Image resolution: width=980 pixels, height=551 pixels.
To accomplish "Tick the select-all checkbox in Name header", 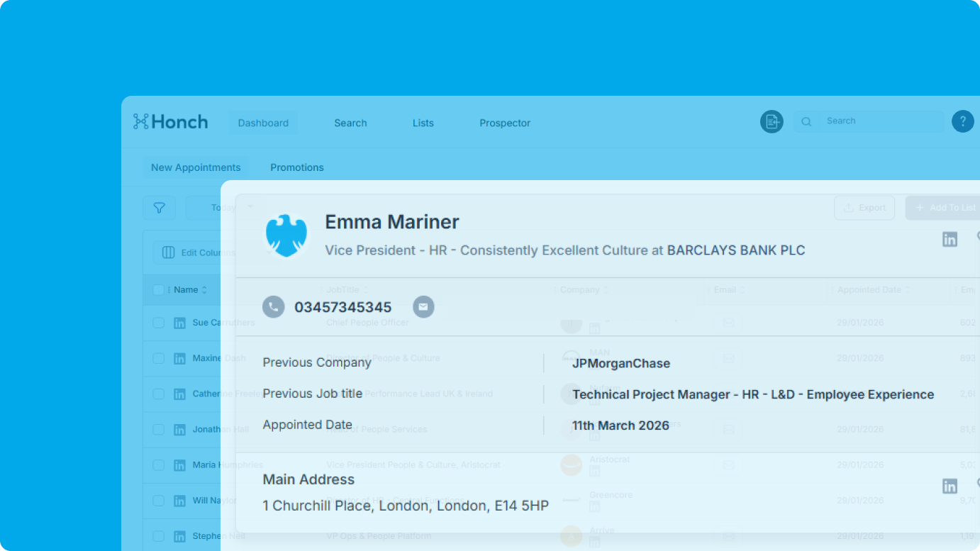I will click(158, 290).
